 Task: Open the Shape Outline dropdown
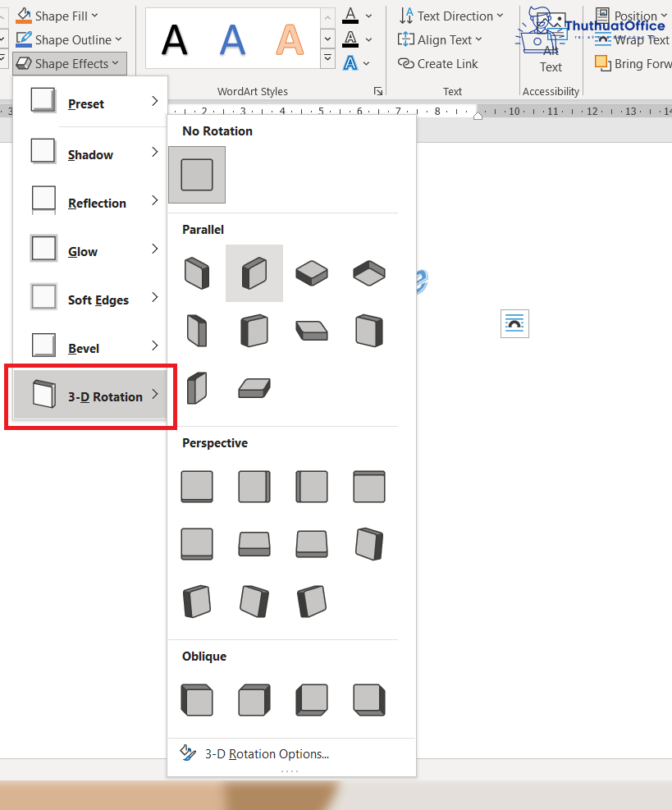(x=69, y=39)
